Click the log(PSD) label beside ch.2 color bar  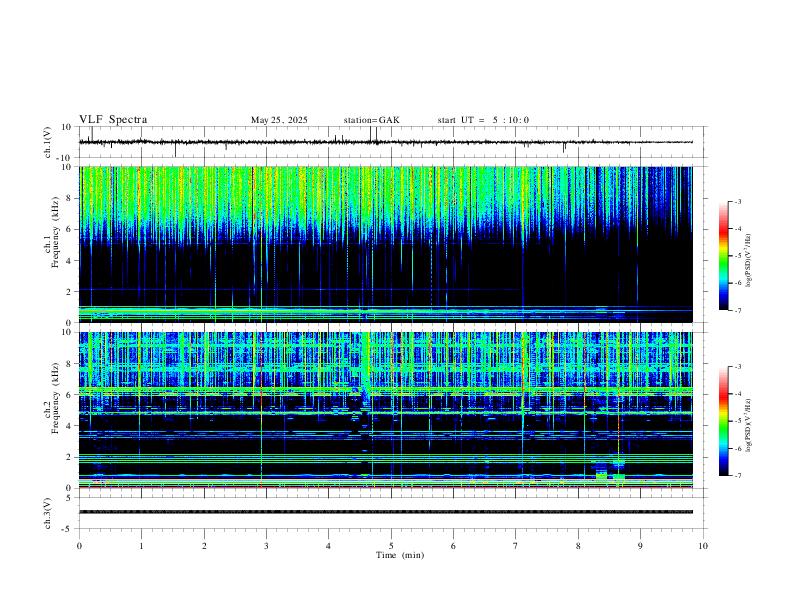click(749, 425)
